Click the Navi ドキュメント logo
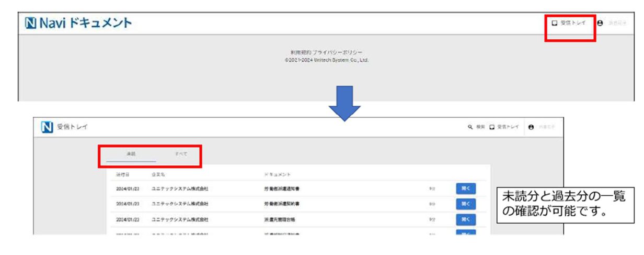 click(x=78, y=24)
